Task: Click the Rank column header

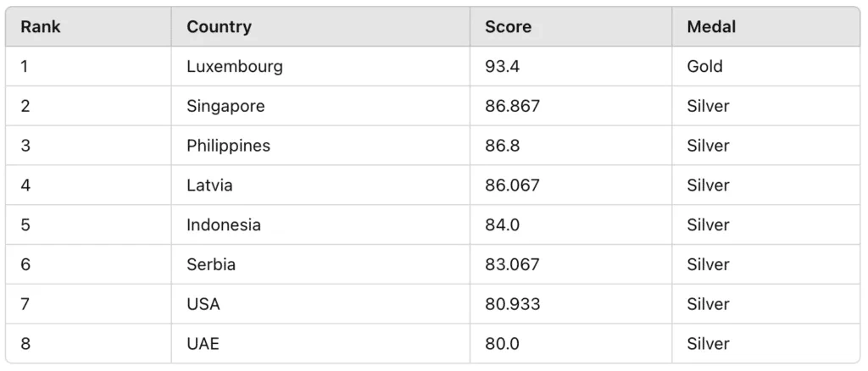Action: coord(41,27)
